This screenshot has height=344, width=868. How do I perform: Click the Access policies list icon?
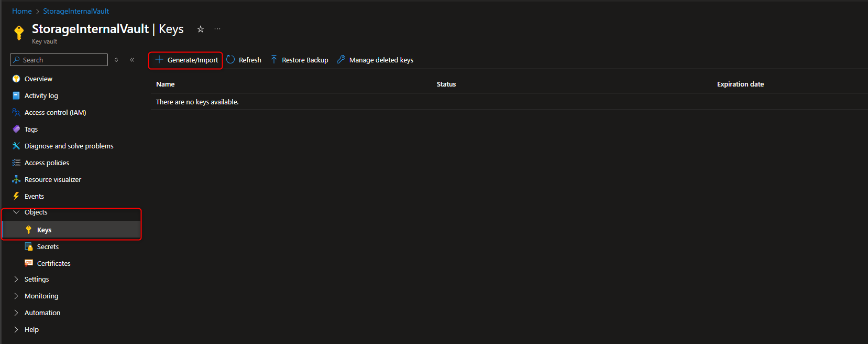pyautogui.click(x=16, y=163)
